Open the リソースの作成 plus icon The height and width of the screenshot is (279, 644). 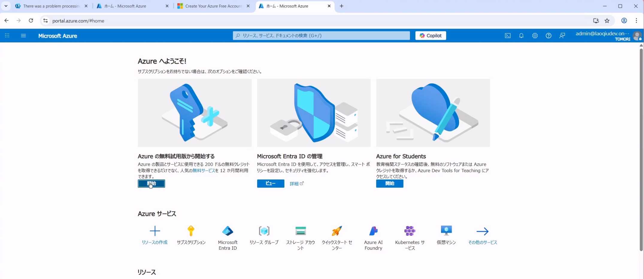tap(154, 231)
